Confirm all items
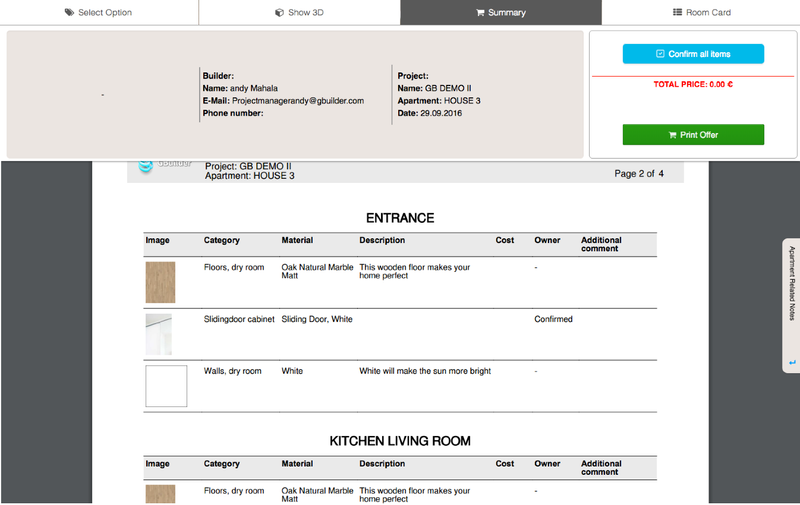800x505 pixels. pyautogui.click(x=693, y=54)
